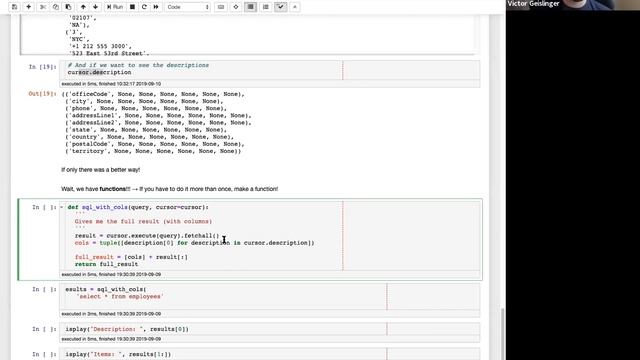
Task: Toggle the highlighted table-of-contents toolbar button
Action: click(251, 7)
